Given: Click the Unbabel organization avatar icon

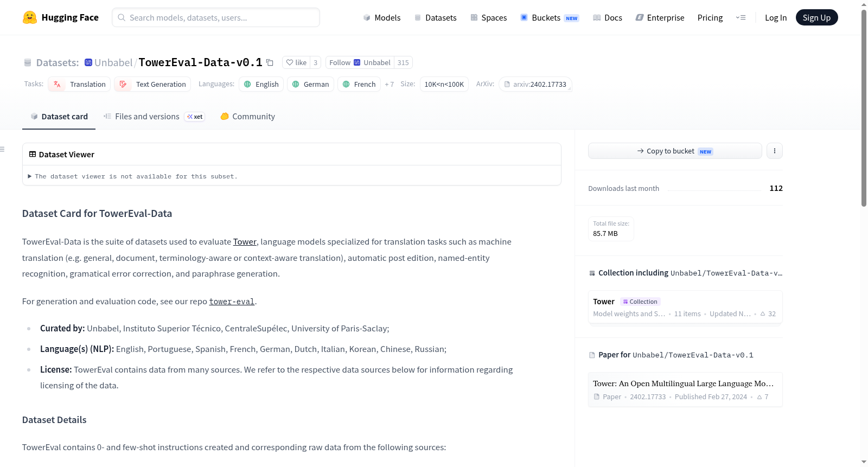Looking at the screenshot, I should [x=88, y=62].
